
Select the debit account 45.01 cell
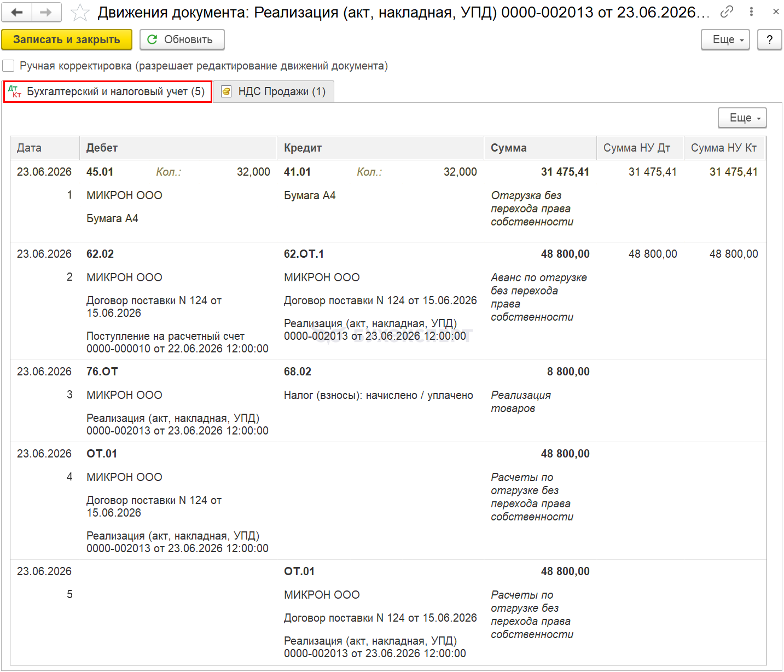pyautogui.click(x=100, y=172)
